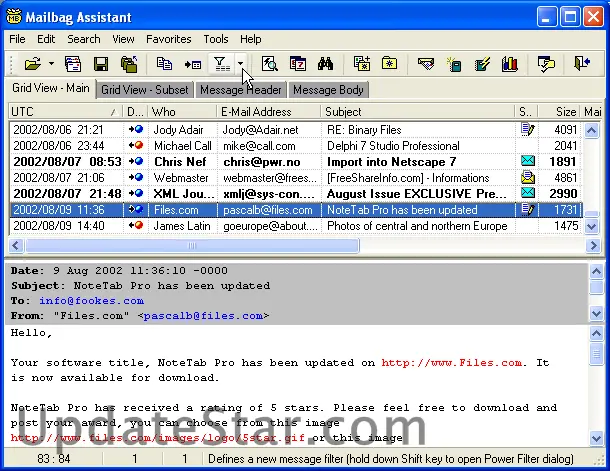The width and height of the screenshot is (610, 471).
Task: Click the magnifier quick search icon
Action: click(x=269, y=64)
